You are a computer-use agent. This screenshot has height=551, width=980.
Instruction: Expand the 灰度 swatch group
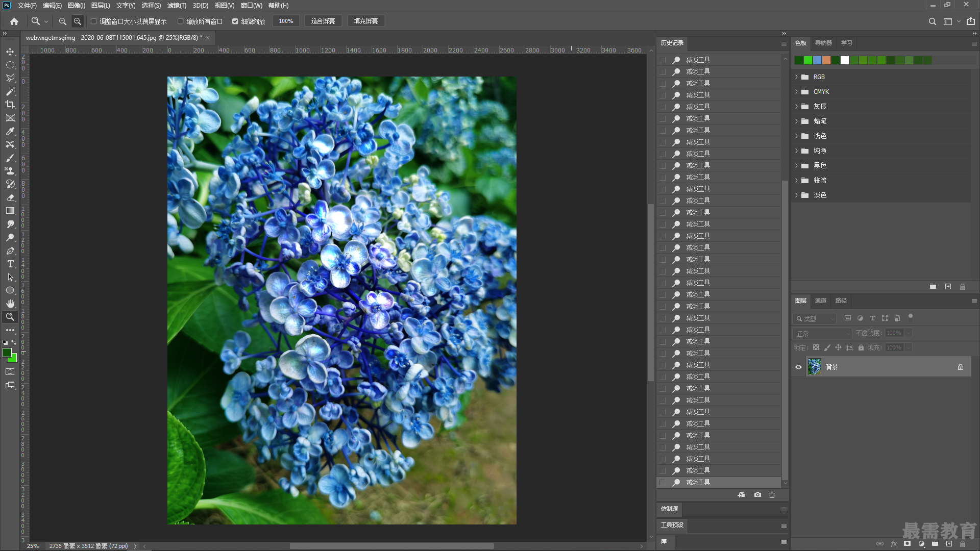pos(796,107)
